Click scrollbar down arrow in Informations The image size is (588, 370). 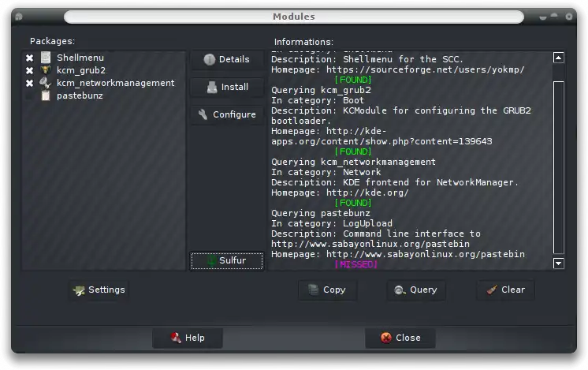pyautogui.click(x=558, y=263)
